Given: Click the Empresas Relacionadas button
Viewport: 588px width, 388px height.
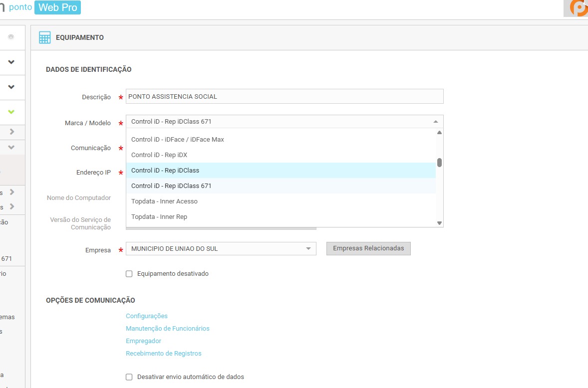Looking at the screenshot, I should point(368,248).
